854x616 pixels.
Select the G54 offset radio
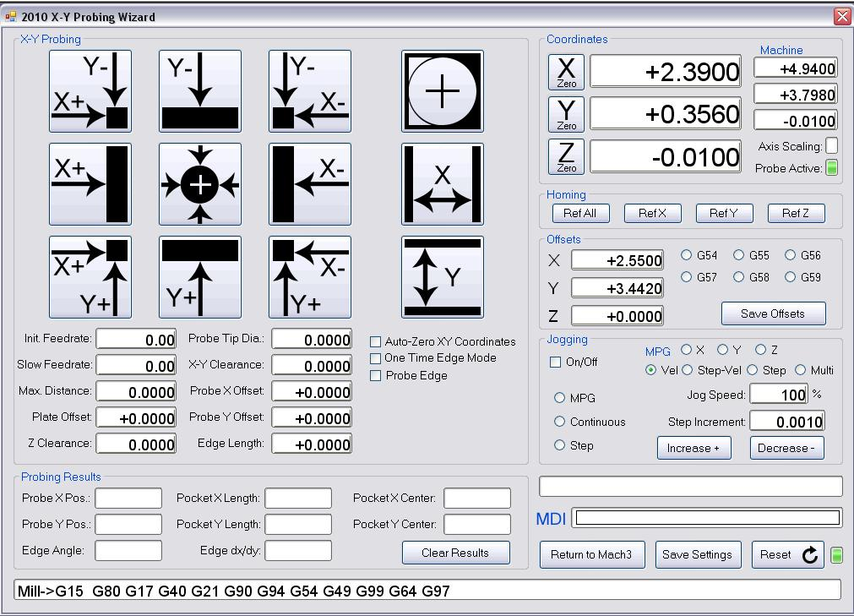[x=686, y=255]
